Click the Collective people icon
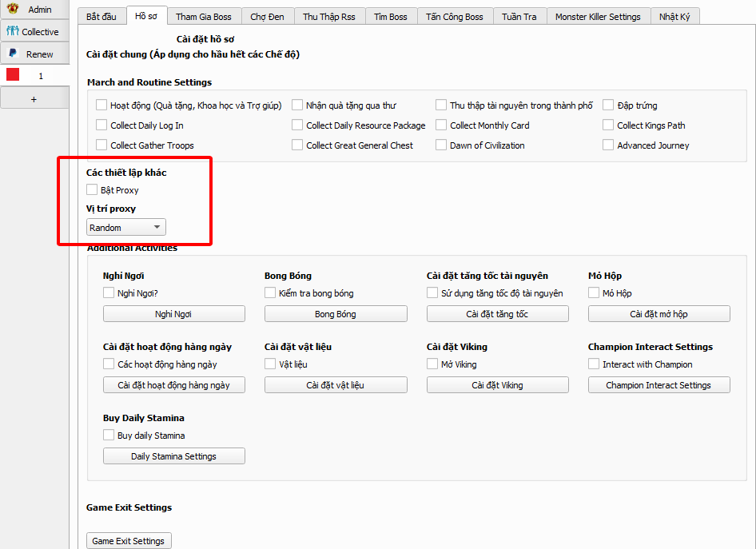 pos(12,32)
